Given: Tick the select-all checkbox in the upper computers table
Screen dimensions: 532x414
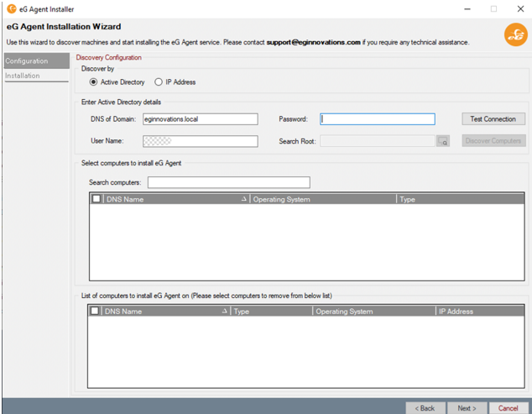Looking at the screenshot, I should (x=96, y=199).
